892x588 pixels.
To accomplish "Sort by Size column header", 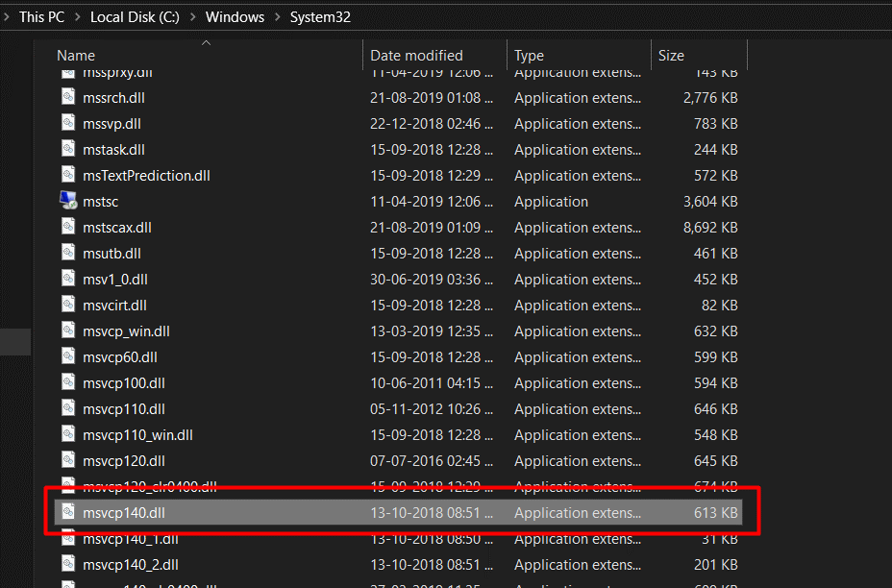I will 671,56.
